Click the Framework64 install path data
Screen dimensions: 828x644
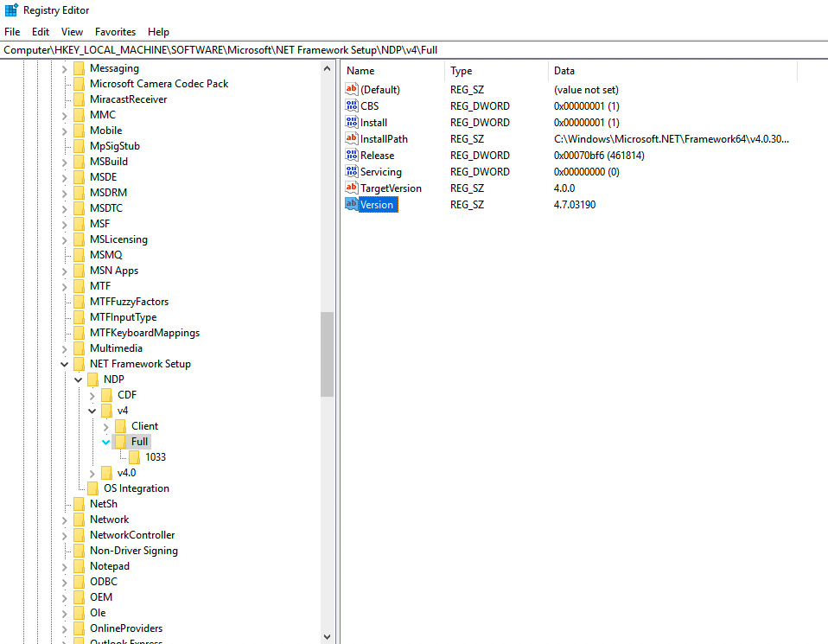(672, 139)
